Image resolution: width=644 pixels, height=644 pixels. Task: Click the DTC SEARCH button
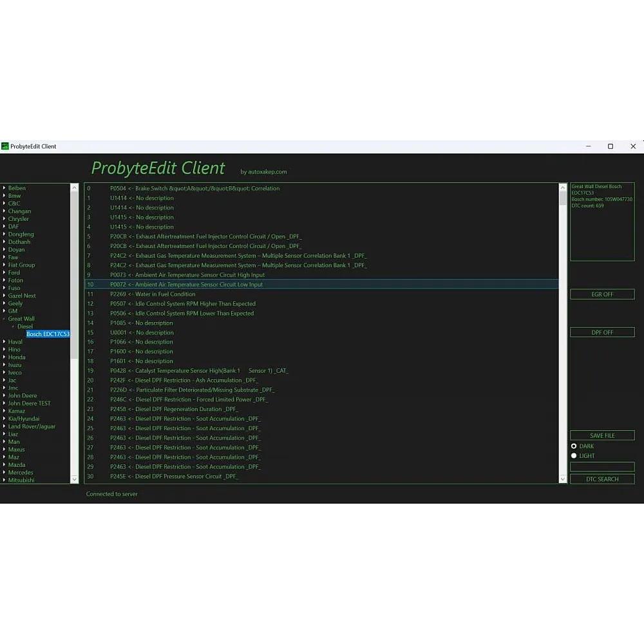click(602, 479)
